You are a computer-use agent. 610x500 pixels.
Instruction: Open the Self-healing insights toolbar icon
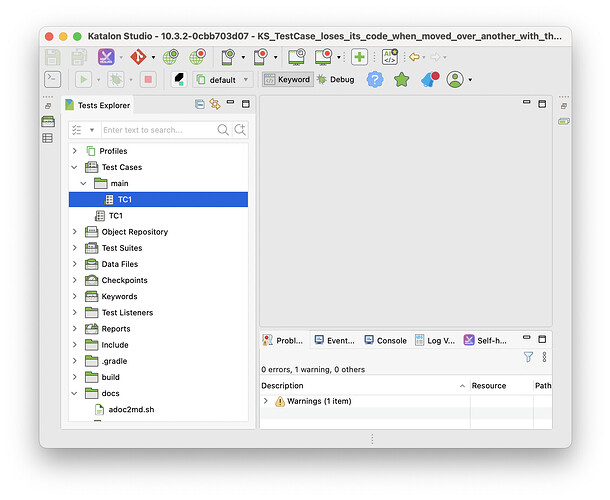106,57
